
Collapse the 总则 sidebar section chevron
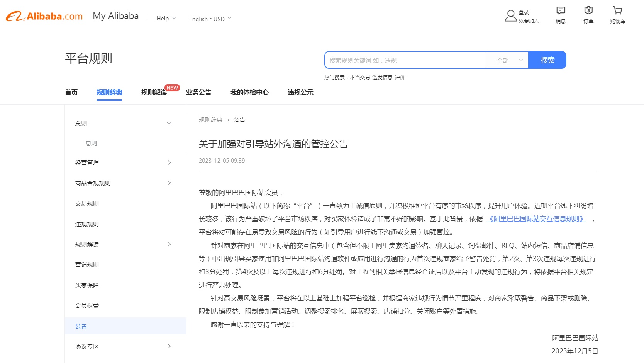coord(169,123)
